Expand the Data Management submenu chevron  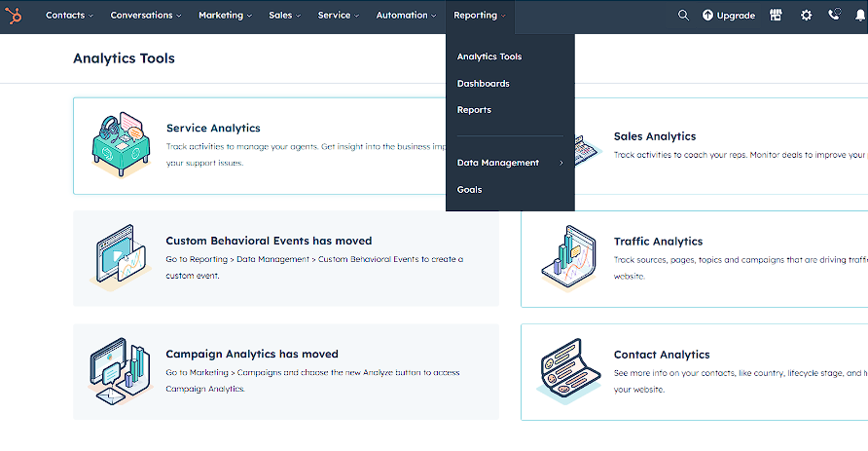click(561, 163)
